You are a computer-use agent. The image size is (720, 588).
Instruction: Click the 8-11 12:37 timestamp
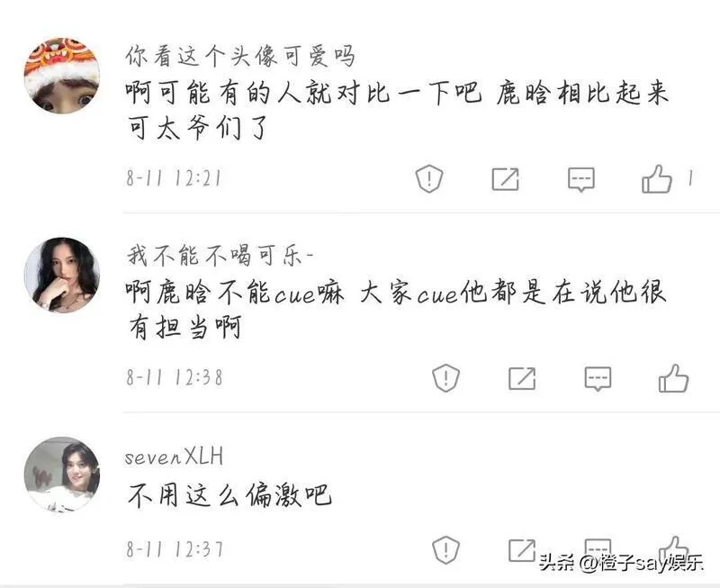point(175,549)
